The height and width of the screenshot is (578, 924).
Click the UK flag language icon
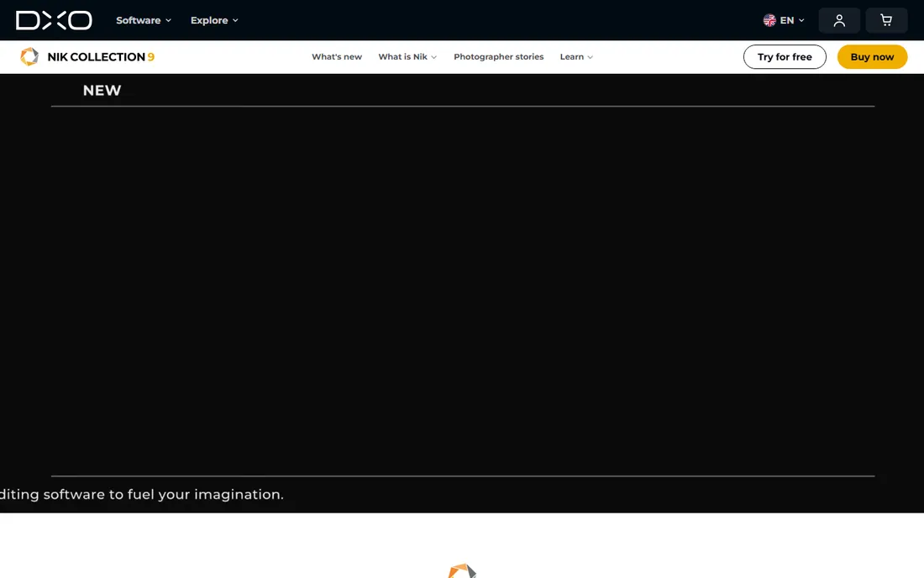(x=769, y=20)
